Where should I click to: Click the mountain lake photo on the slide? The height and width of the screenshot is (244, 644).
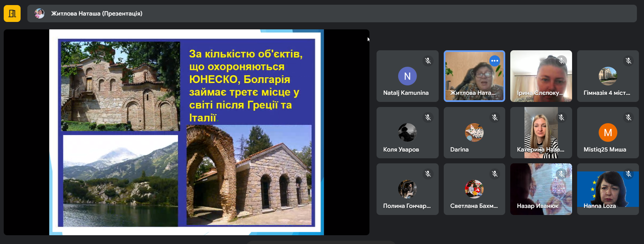click(x=120, y=181)
